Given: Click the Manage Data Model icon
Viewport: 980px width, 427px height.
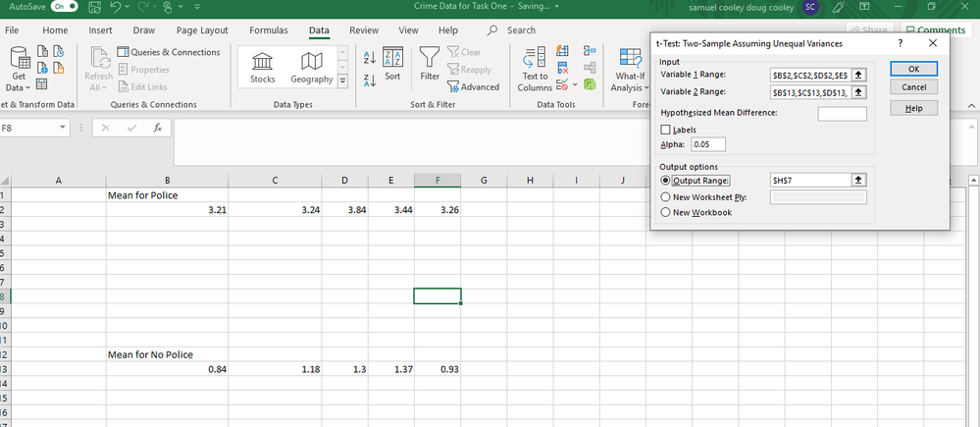Looking at the screenshot, I should pyautogui.click(x=590, y=83).
